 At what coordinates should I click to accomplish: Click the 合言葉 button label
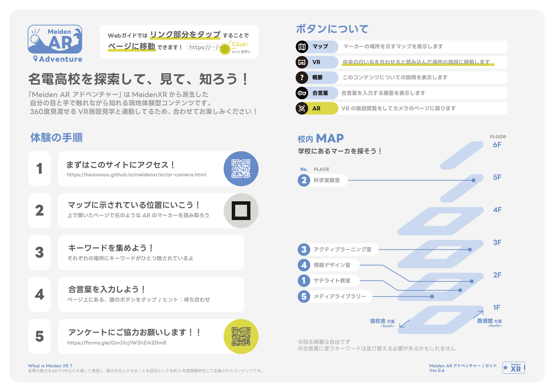pyautogui.click(x=320, y=93)
